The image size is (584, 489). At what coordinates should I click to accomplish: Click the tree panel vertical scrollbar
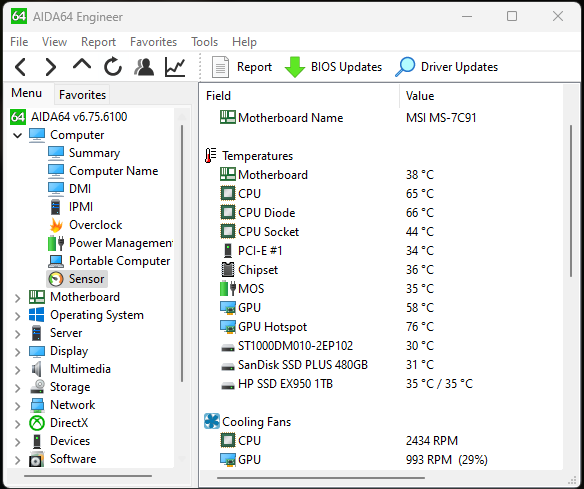[182, 253]
